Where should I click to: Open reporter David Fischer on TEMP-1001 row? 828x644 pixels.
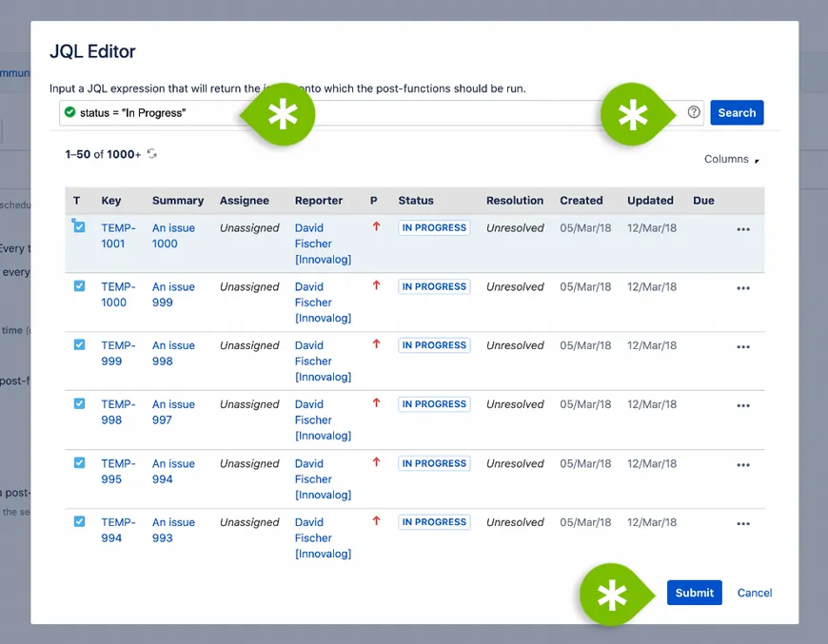point(323,244)
